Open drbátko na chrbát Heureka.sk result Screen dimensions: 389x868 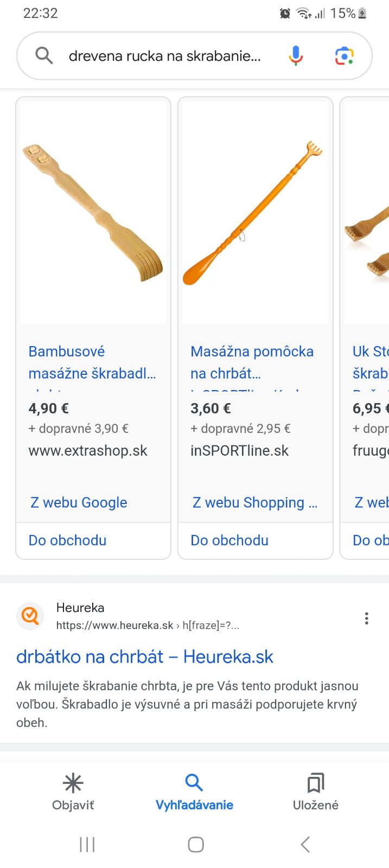[x=145, y=656]
